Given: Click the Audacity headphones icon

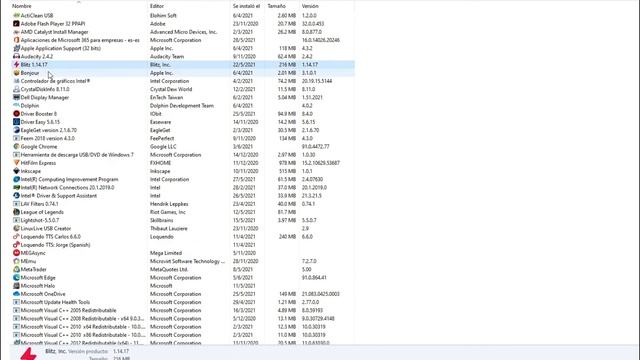Looking at the screenshot, I should point(16,56).
